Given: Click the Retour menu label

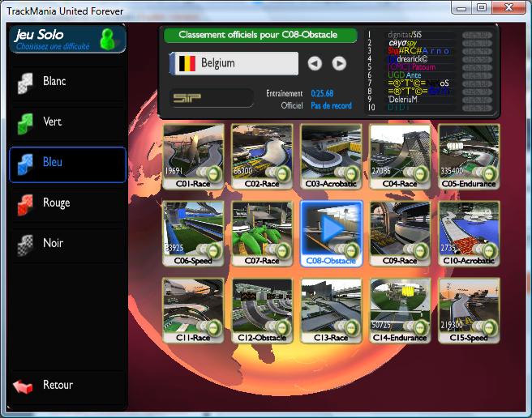Looking at the screenshot, I should (58, 386).
